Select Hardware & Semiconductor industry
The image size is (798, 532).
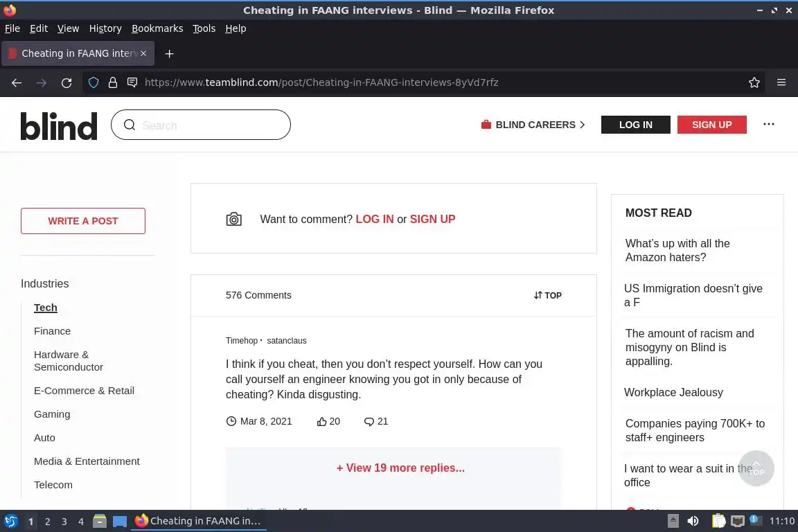click(68, 361)
